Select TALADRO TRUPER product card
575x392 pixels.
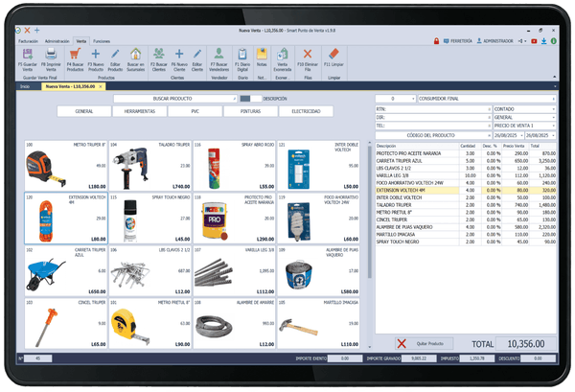click(x=150, y=166)
